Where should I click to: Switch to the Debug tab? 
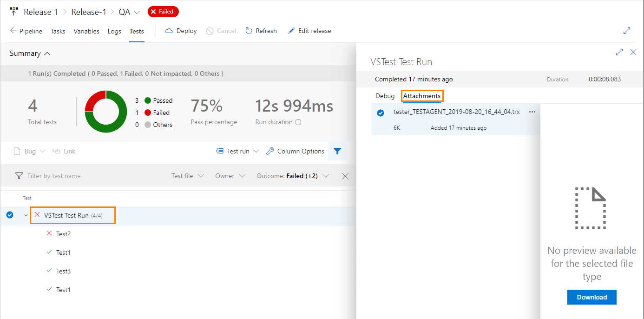pyautogui.click(x=385, y=96)
